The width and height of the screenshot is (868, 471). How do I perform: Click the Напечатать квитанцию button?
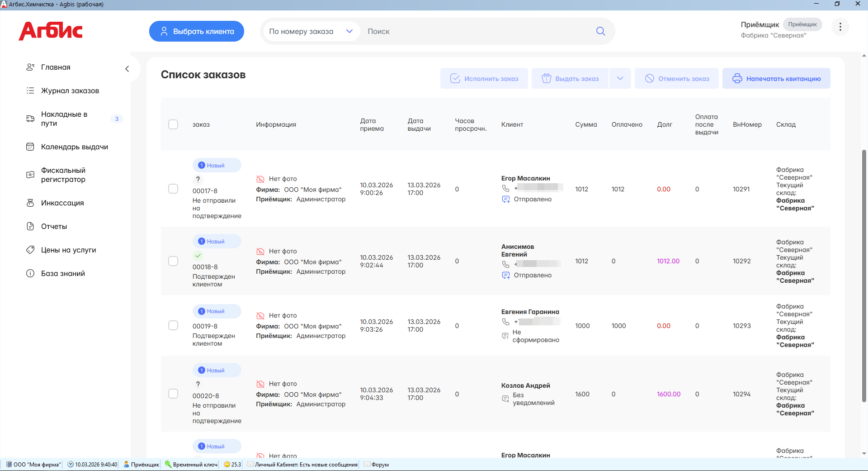click(776, 78)
